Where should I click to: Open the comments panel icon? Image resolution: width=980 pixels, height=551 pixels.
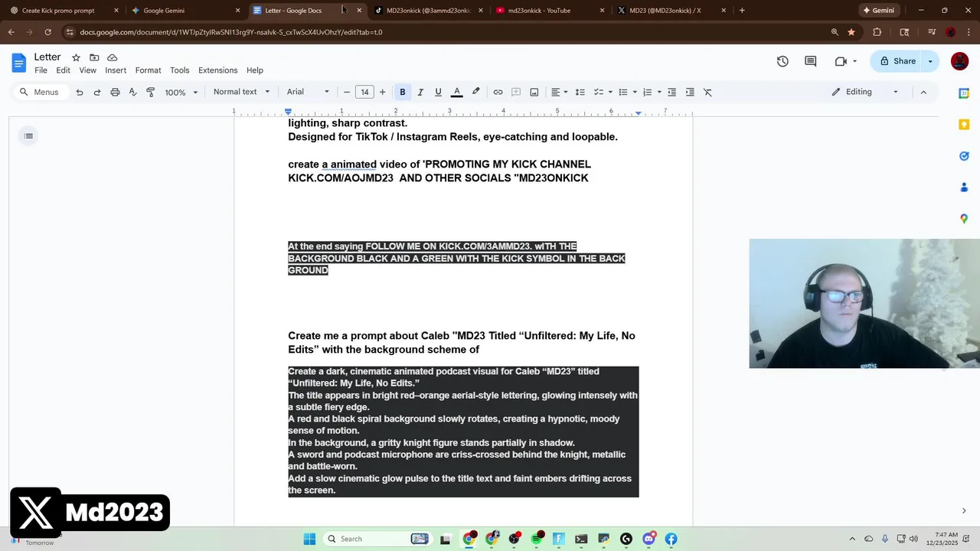(811, 61)
